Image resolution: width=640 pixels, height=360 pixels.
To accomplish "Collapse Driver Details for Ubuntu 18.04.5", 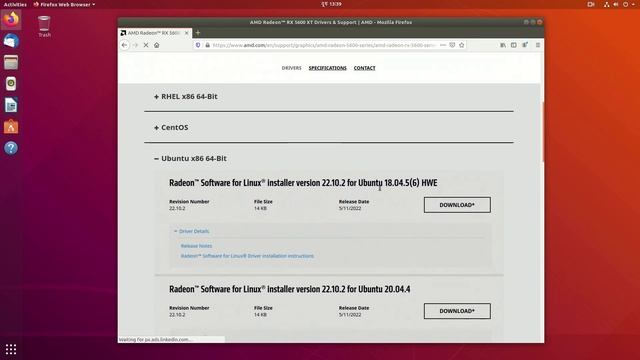I will 191,231.
